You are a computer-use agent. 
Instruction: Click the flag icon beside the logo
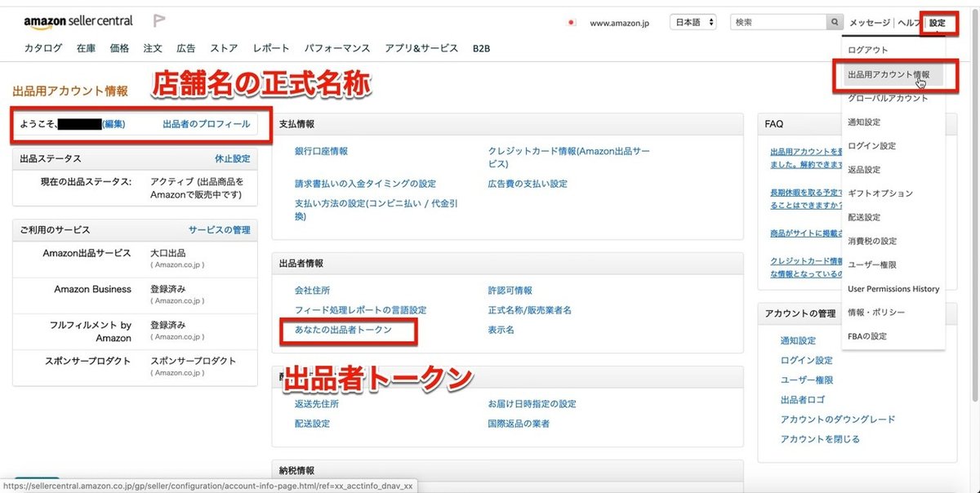coord(159,21)
